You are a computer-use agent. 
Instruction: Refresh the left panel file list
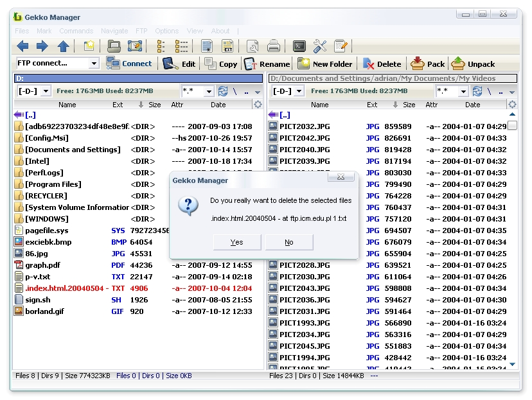[222, 91]
